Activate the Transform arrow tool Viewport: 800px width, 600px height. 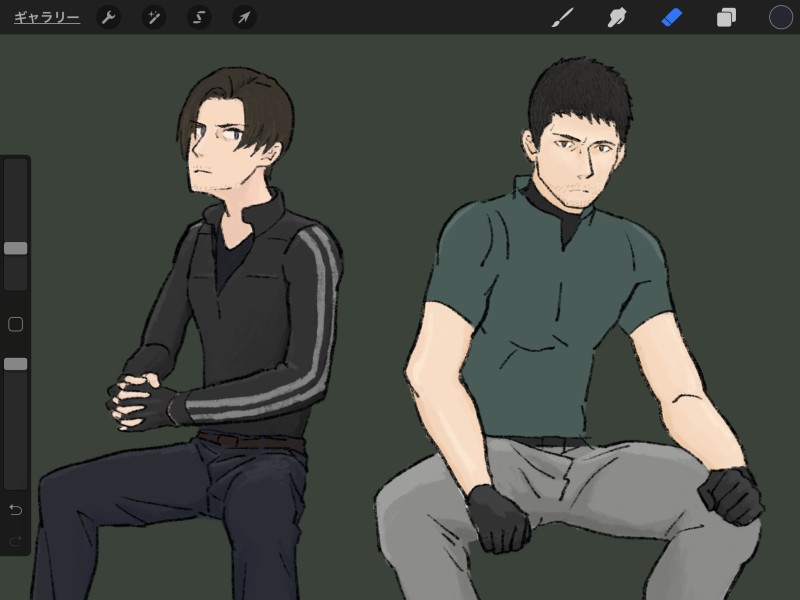pyautogui.click(x=244, y=18)
